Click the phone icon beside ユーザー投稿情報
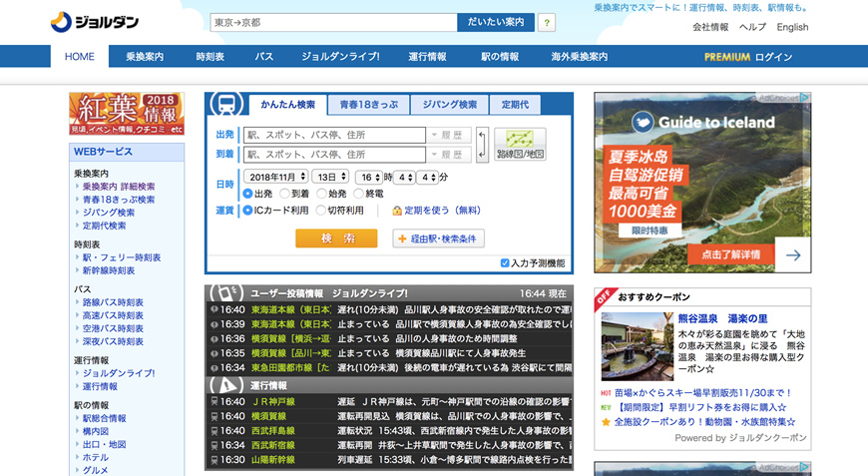The height and width of the screenshot is (476, 868). tap(225, 292)
